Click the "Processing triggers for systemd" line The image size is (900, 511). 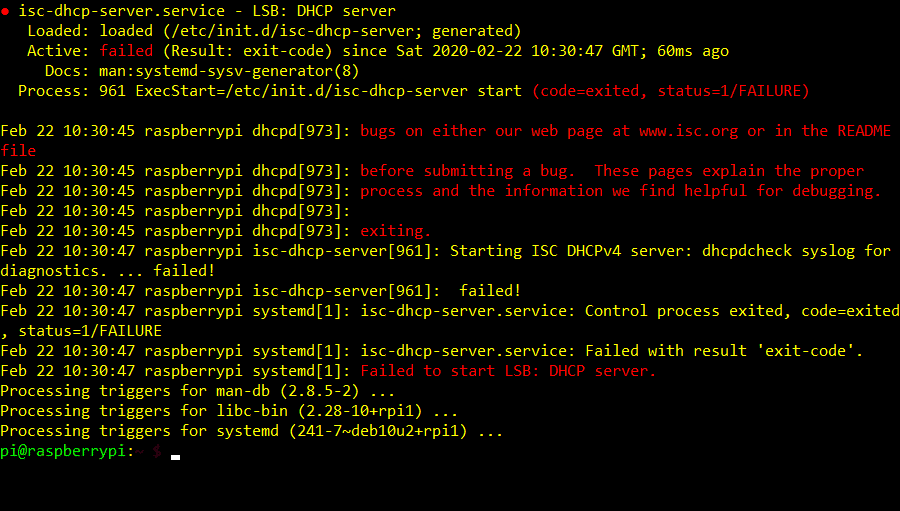[252, 431]
